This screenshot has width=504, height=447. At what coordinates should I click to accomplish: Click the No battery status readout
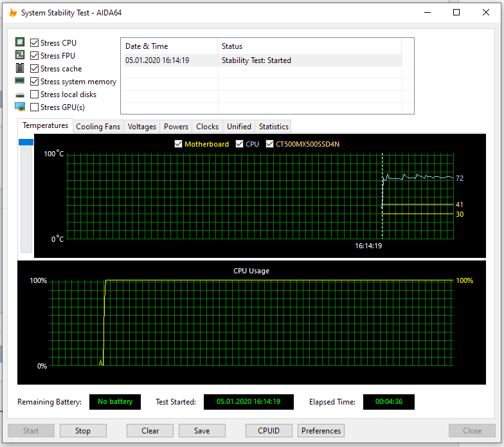click(115, 401)
